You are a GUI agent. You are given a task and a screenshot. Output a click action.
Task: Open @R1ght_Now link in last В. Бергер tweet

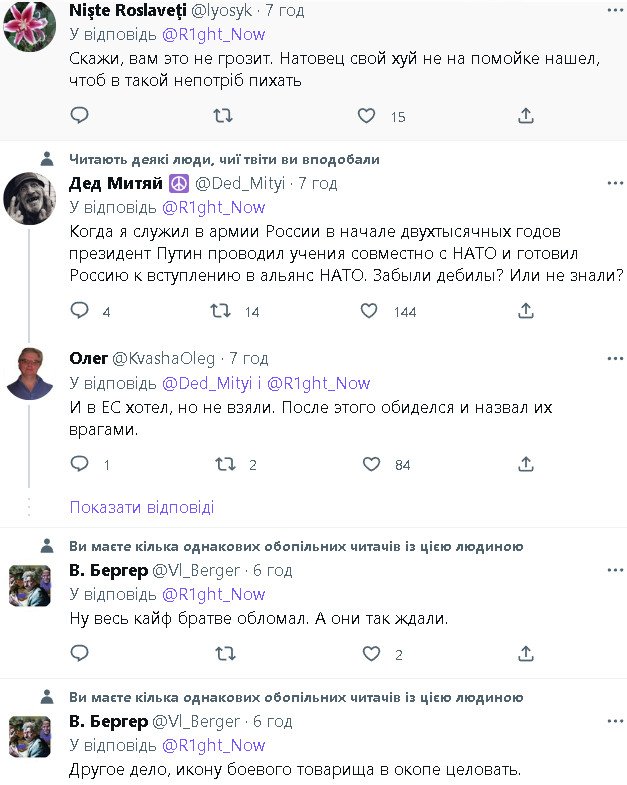212,745
